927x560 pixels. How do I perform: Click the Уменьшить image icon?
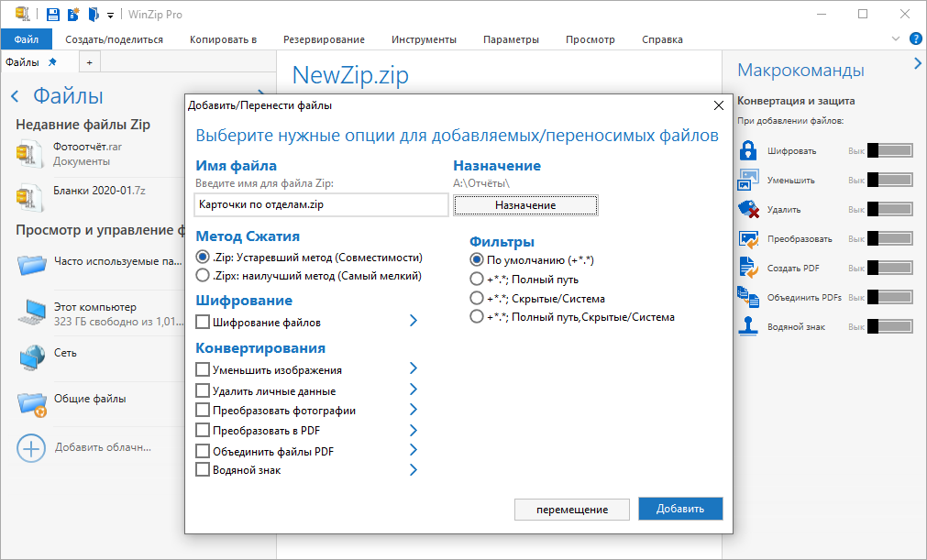(748, 180)
